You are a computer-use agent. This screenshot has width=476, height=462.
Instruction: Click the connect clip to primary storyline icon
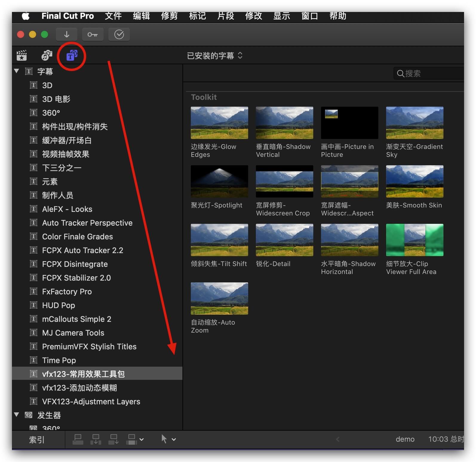(78, 439)
